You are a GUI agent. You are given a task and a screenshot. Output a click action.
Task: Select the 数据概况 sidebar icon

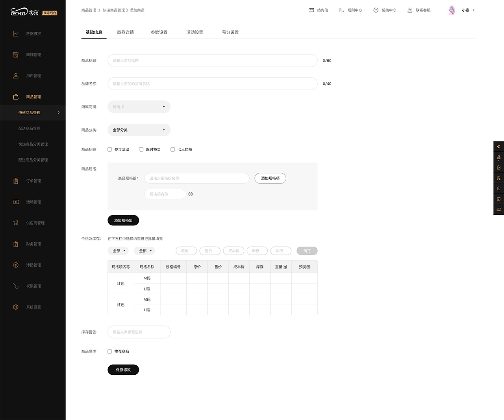[x=16, y=33]
